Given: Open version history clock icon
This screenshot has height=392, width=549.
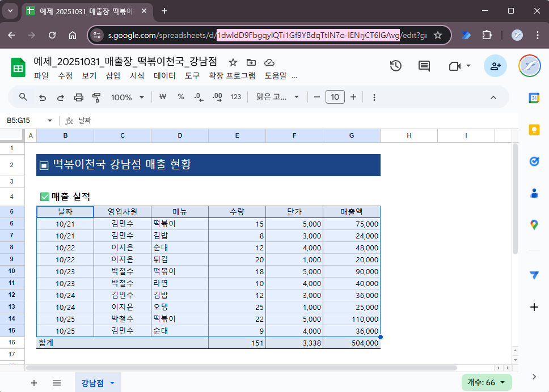Looking at the screenshot, I should tap(395, 66).
